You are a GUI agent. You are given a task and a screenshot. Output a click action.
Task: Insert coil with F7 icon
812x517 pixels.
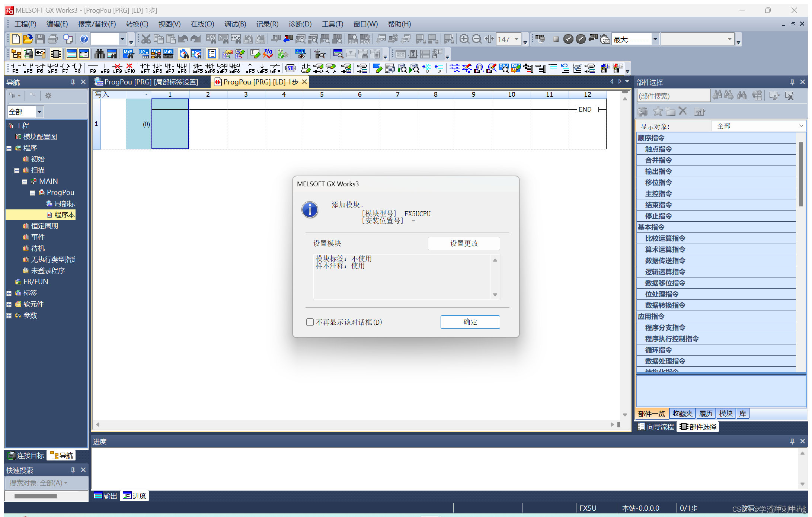coord(65,68)
